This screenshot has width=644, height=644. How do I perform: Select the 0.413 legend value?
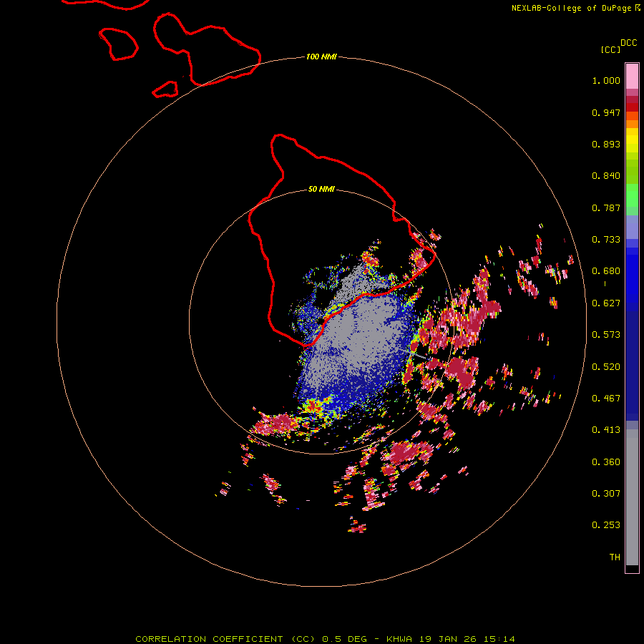point(606,430)
